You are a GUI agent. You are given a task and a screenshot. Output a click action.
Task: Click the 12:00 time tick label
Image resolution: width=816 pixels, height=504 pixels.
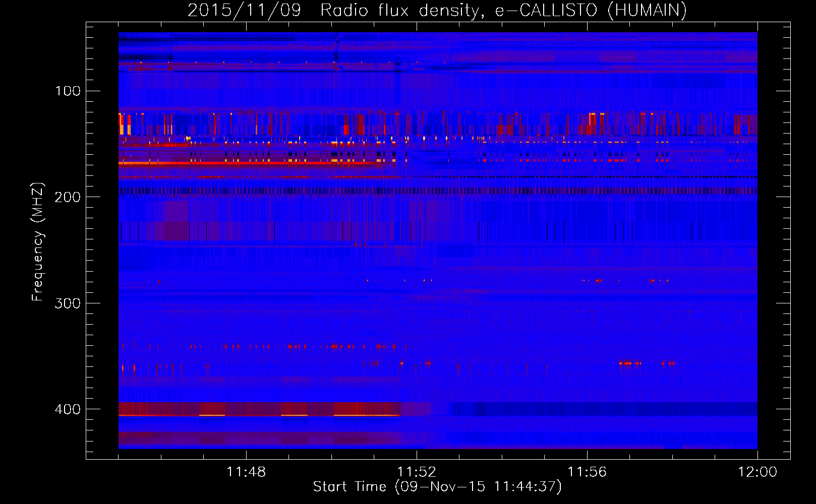tap(757, 472)
